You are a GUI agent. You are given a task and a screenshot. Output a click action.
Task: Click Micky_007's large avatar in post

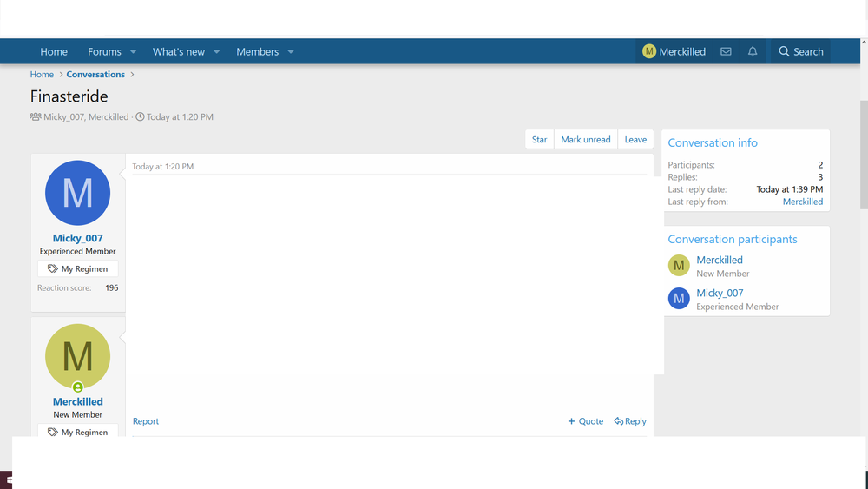pyautogui.click(x=78, y=193)
